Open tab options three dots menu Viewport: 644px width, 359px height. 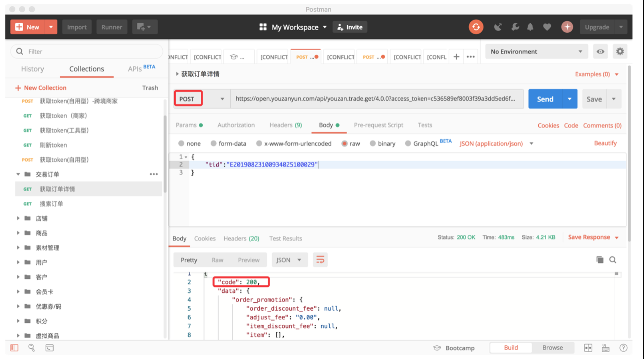coord(471,57)
